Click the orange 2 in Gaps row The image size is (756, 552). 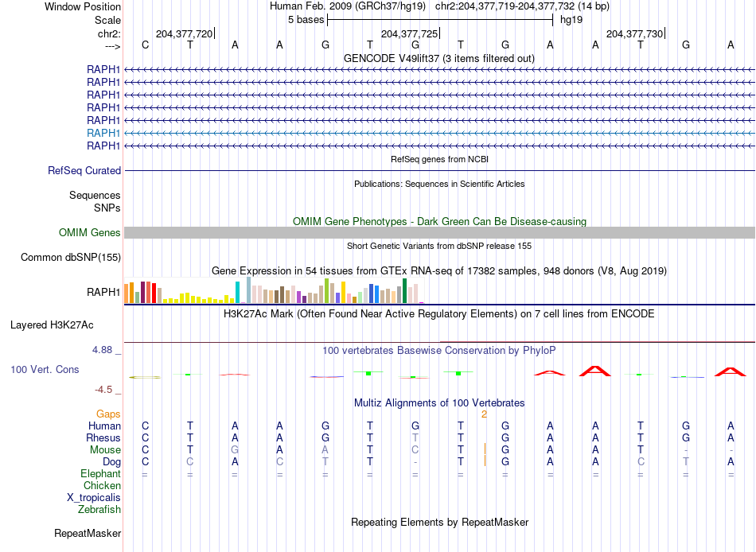(x=484, y=414)
